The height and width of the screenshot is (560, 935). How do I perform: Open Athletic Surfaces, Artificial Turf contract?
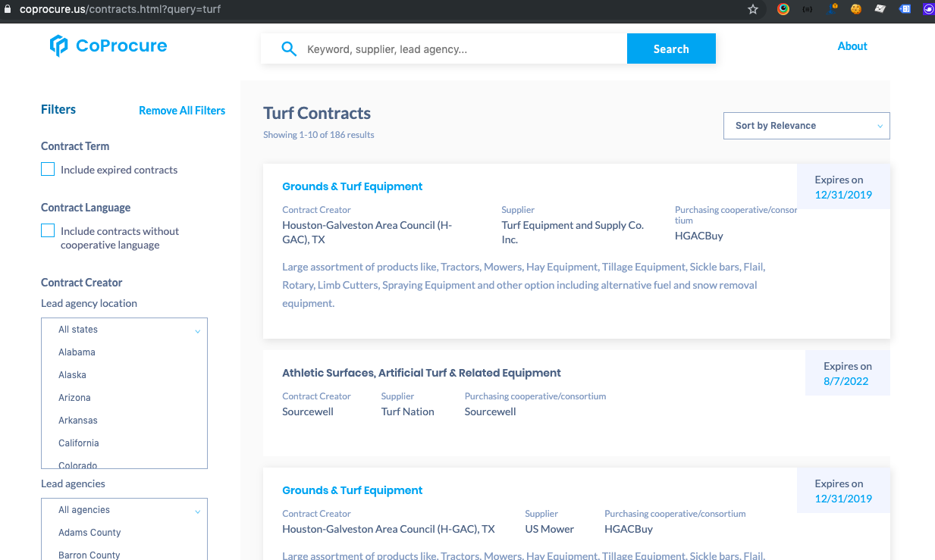[x=422, y=373]
